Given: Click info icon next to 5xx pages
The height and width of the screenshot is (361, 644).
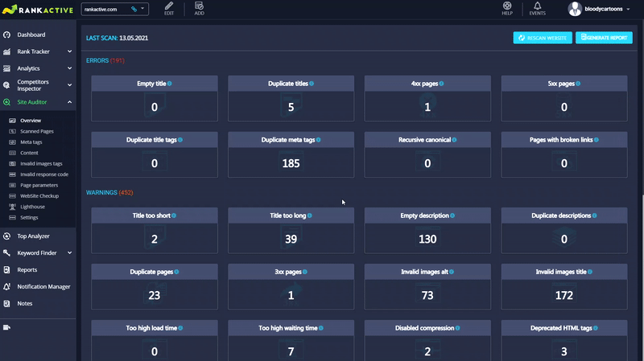Looking at the screenshot, I should [x=578, y=84].
